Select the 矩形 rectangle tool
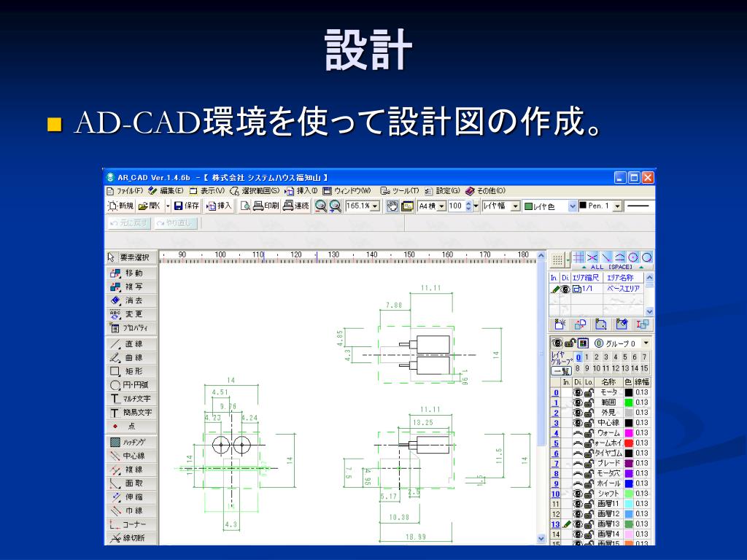The image size is (747, 560). point(131,371)
